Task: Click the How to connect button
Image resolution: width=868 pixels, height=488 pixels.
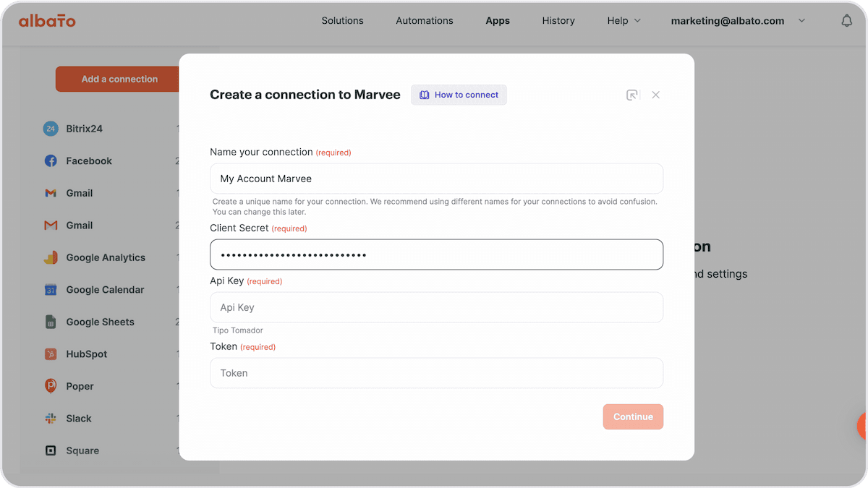Action: point(459,95)
